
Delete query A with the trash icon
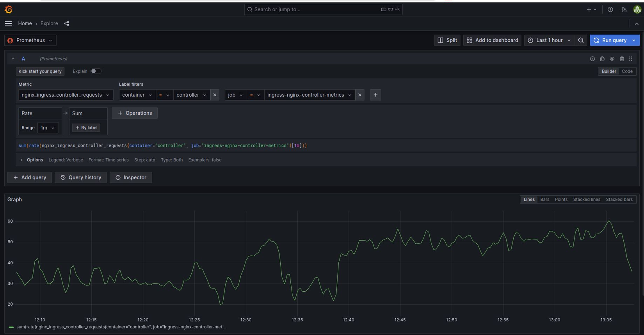622,59
